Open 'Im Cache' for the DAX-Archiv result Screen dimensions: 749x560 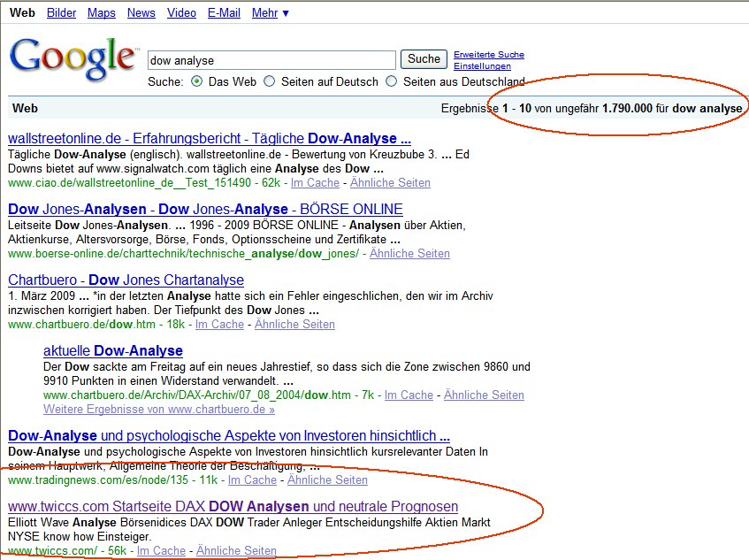click(409, 395)
